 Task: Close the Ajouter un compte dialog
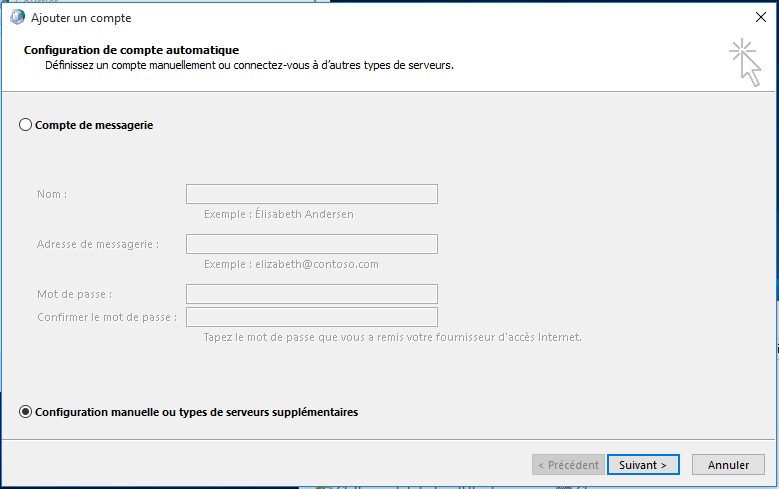761,17
